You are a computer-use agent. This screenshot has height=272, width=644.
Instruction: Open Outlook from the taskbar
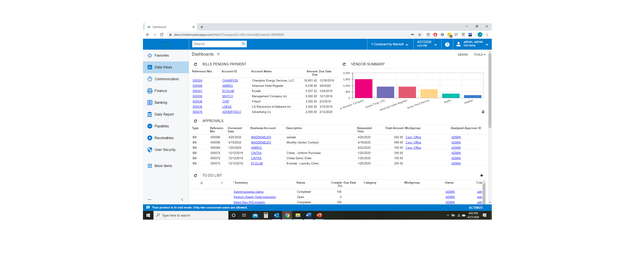[x=276, y=215]
